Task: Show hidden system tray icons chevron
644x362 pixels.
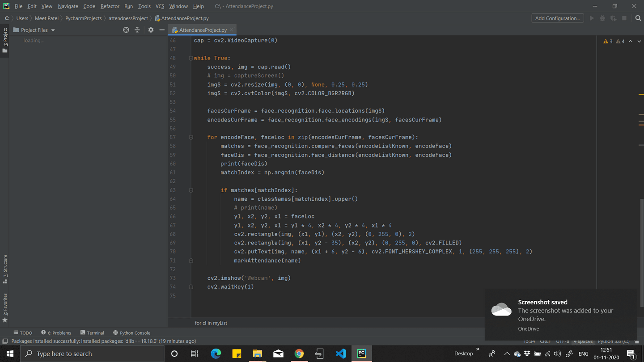Action: click(x=507, y=354)
